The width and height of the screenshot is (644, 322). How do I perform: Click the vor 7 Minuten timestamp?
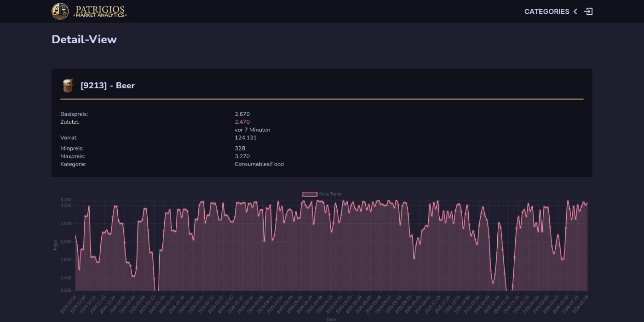click(253, 130)
